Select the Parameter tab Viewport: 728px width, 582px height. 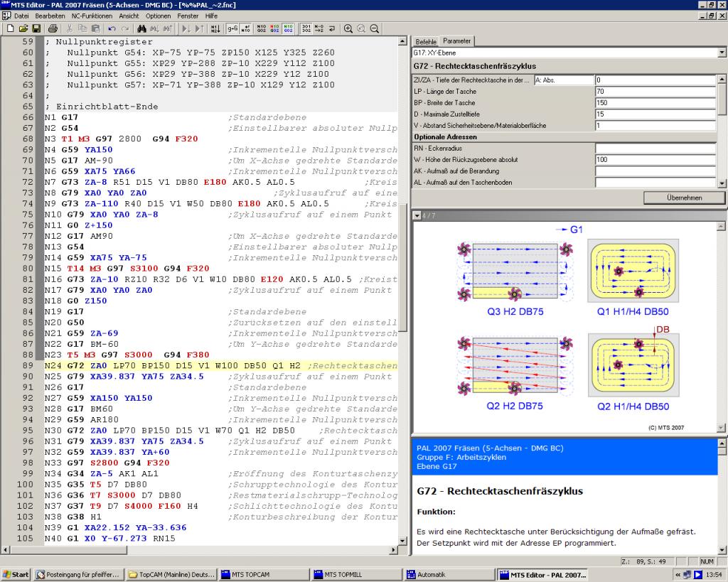(x=457, y=41)
